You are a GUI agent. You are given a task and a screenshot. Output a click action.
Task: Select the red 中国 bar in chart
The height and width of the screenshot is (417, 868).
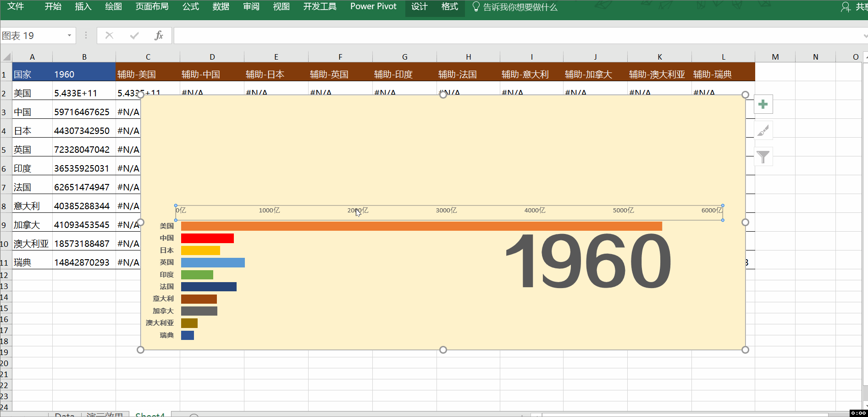pyautogui.click(x=207, y=238)
